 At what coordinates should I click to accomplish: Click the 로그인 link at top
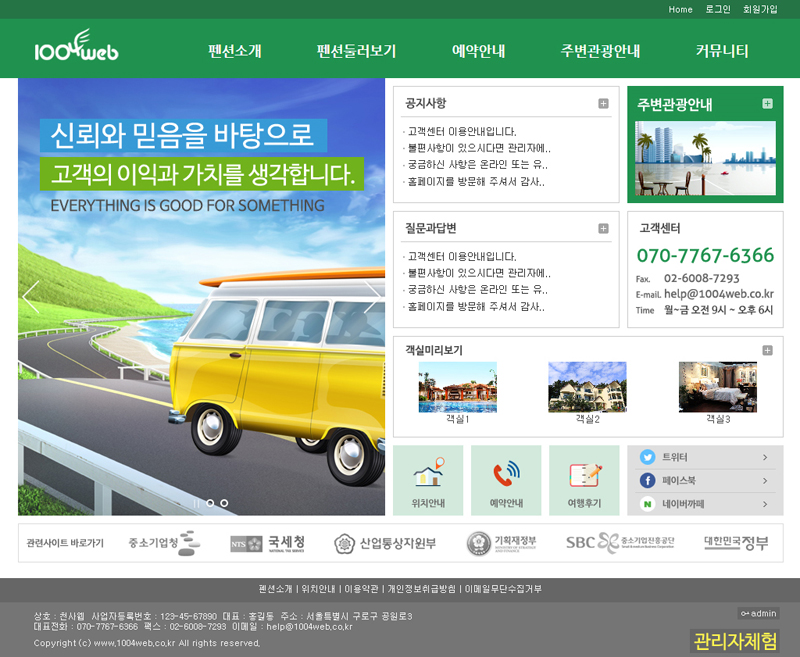(718, 9)
